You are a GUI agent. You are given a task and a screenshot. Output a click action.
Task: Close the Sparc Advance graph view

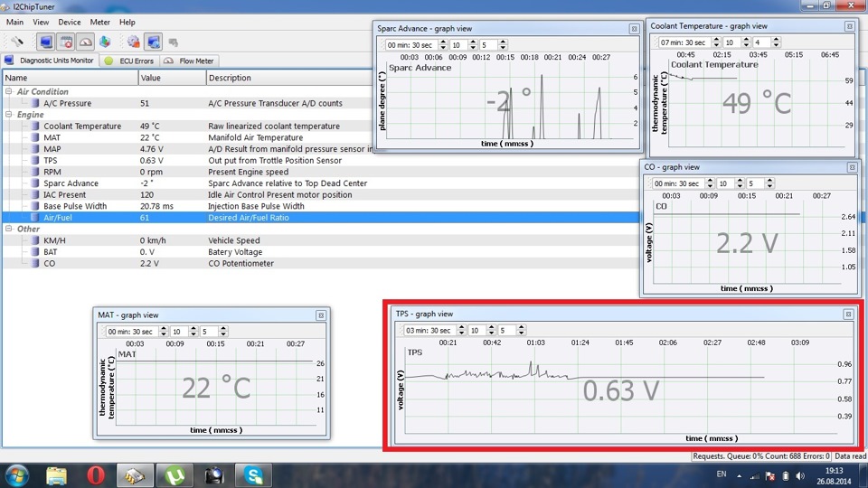pyautogui.click(x=634, y=29)
